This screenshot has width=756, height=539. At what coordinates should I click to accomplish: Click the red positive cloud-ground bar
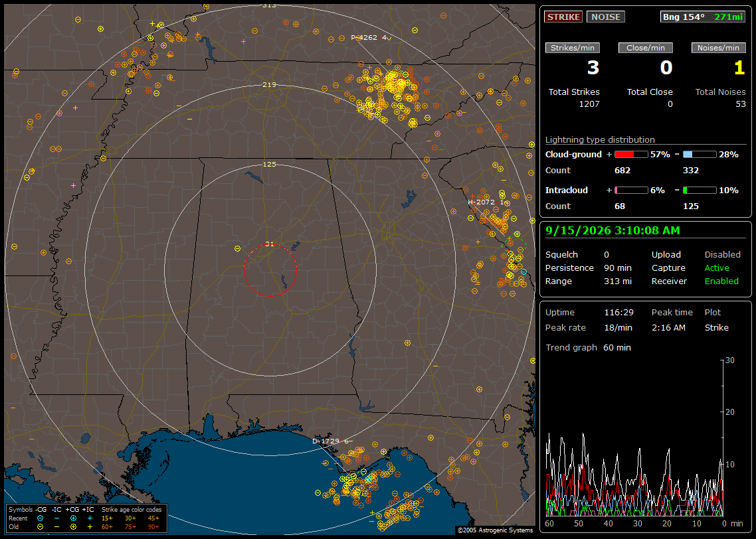point(631,155)
